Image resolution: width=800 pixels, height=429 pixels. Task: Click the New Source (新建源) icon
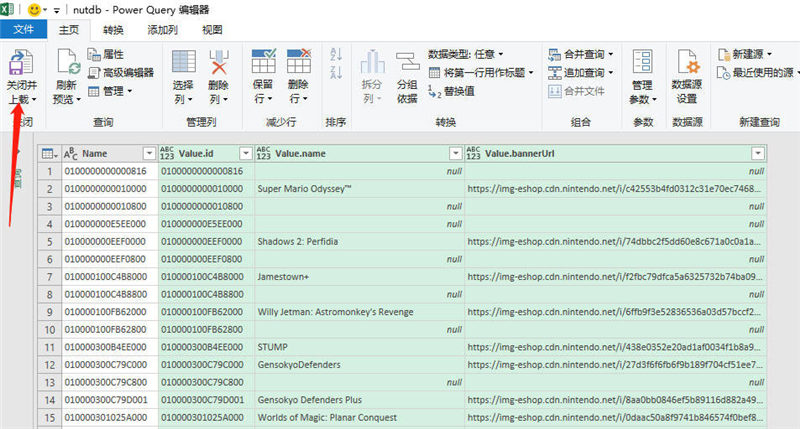click(724, 54)
